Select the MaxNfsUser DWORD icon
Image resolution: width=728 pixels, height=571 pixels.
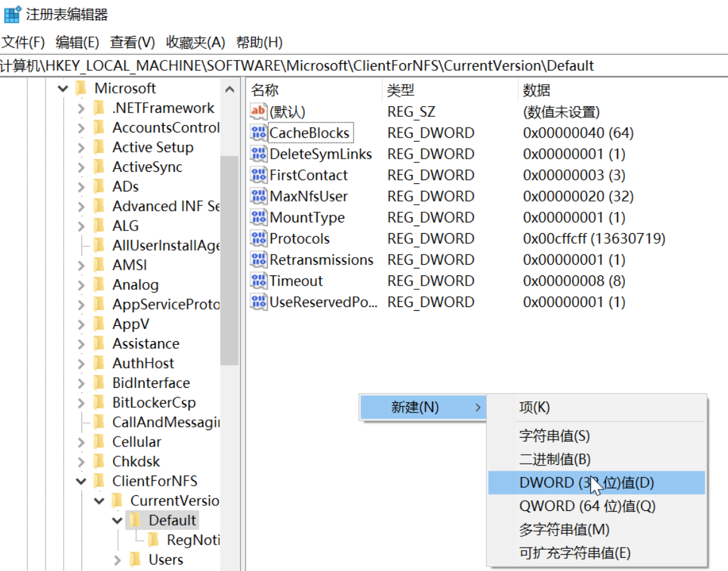259,196
